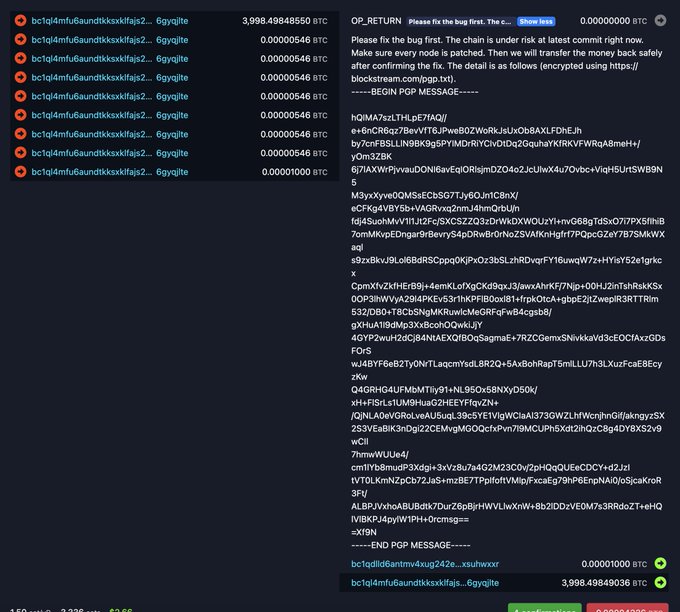This screenshot has width=680, height=612.
Task: Click the 'gXHuA1l9dMp3XxBcohOQwkiJjY' line
Action: (416, 325)
